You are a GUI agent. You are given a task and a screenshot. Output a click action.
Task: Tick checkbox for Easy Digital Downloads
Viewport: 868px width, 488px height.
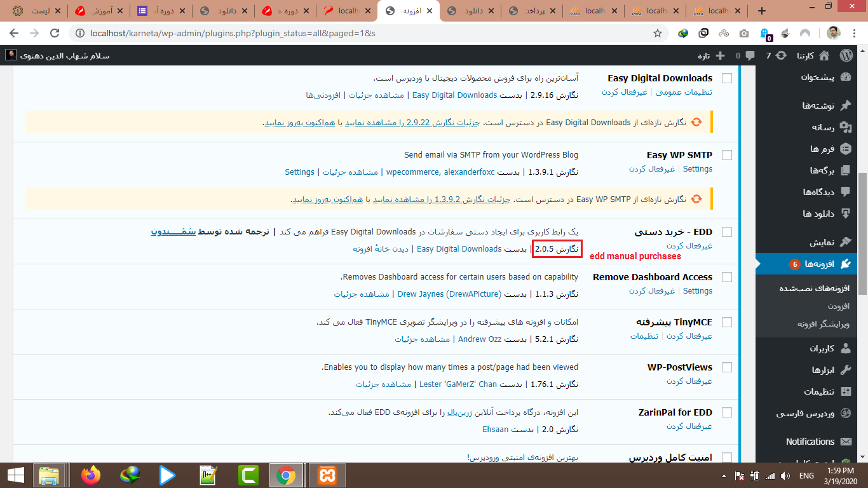point(726,78)
